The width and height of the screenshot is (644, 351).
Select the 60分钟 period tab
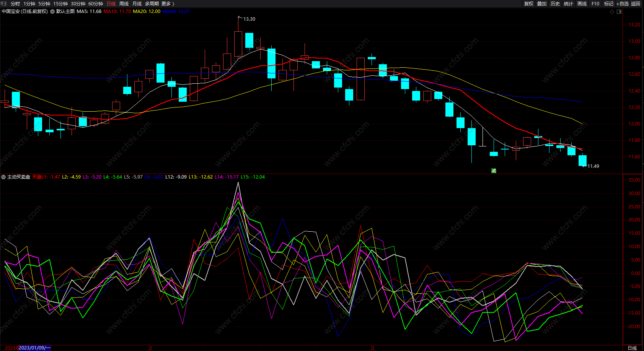[96, 3]
